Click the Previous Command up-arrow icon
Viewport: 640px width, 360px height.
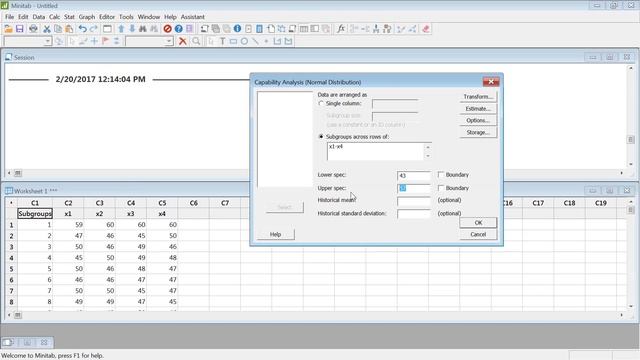point(121,29)
